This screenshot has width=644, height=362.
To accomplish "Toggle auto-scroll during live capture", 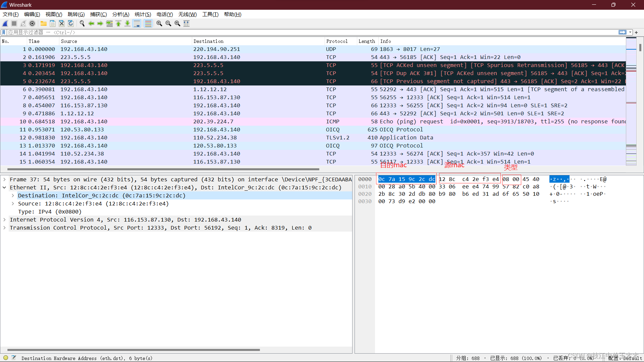I will [137, 23].
